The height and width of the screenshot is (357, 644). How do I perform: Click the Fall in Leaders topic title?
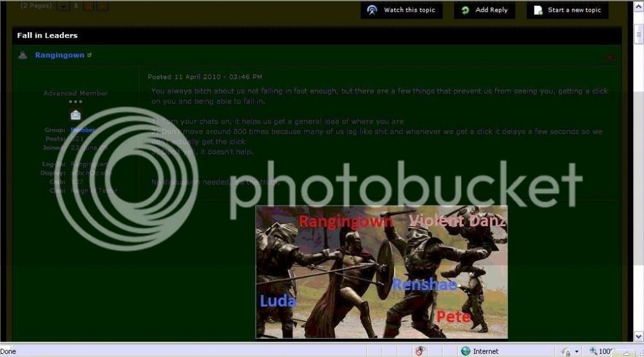(47, 35)
